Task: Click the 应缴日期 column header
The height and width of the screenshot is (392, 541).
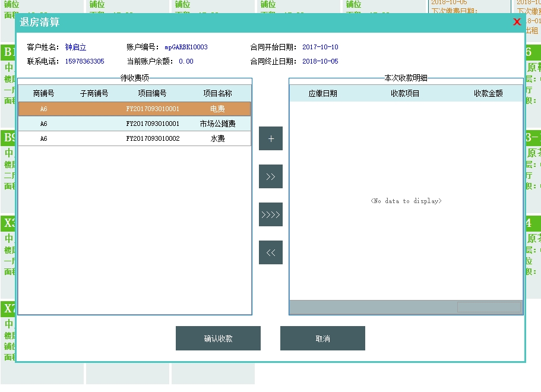Action: 322,93
